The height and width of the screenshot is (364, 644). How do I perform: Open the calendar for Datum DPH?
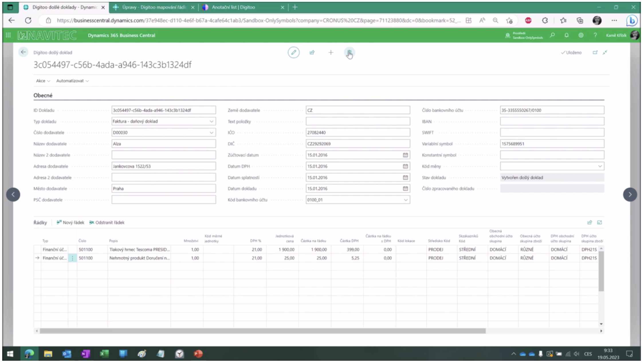(x=405, y=166)
